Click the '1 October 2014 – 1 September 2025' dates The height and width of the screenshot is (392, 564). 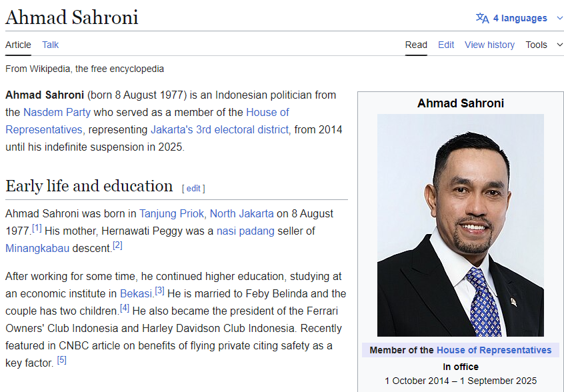click(x=461, y=381)
